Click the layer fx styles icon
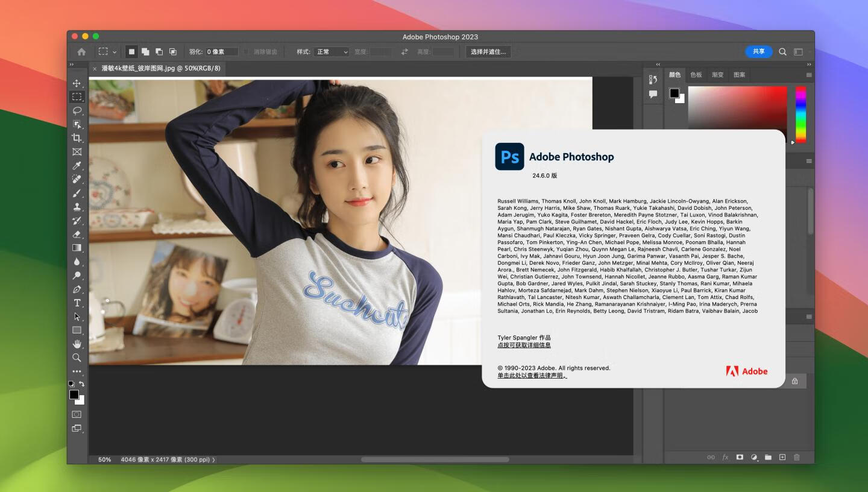The image size is (868, 492). click(x=725, y=458)
